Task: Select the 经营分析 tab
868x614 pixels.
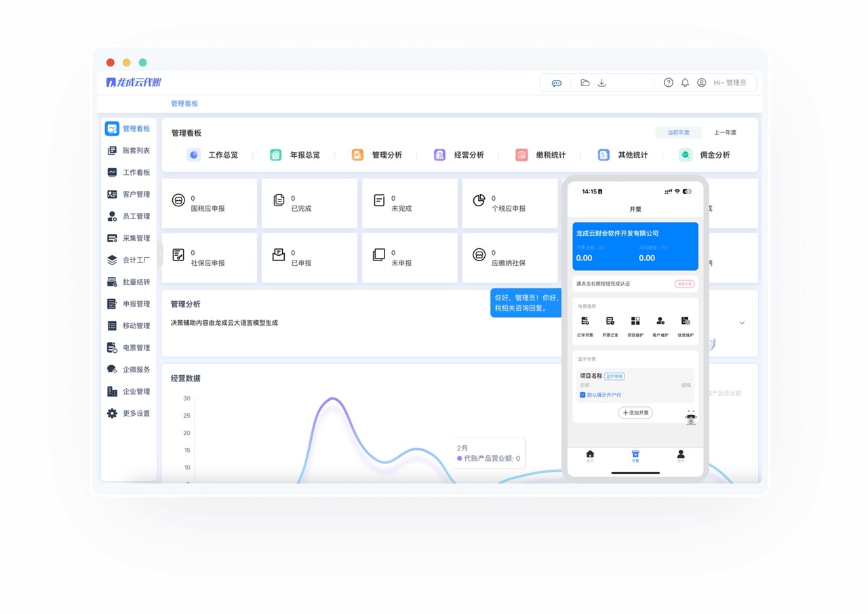Action: (x=459, y=155)
